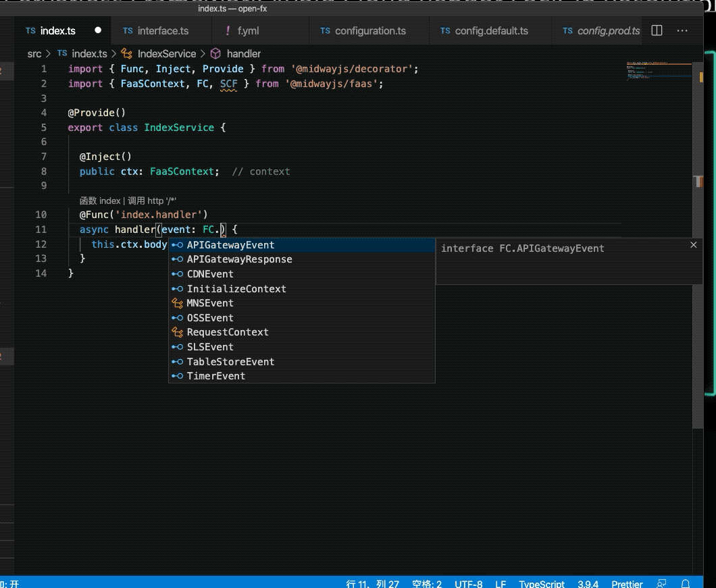Change the TypeScript language mode
The width and height of the screenshot is (716, 588).
tap(541, 584)
